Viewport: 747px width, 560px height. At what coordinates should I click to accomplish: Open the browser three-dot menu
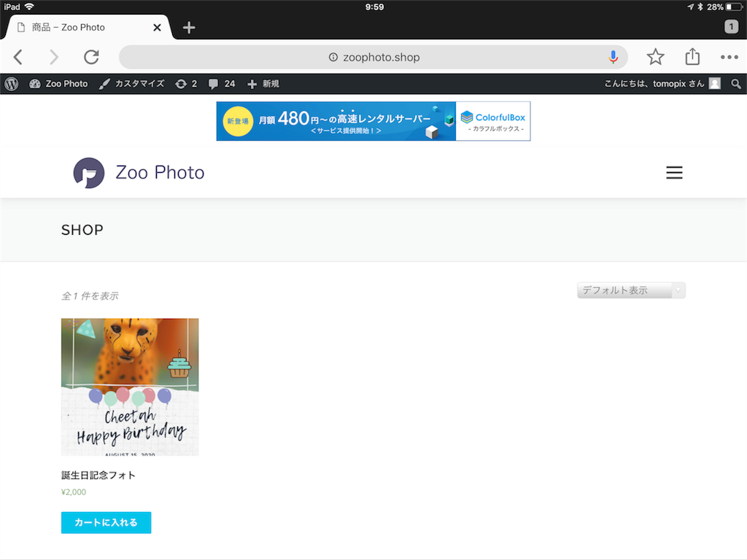click(x=729, y=57)
